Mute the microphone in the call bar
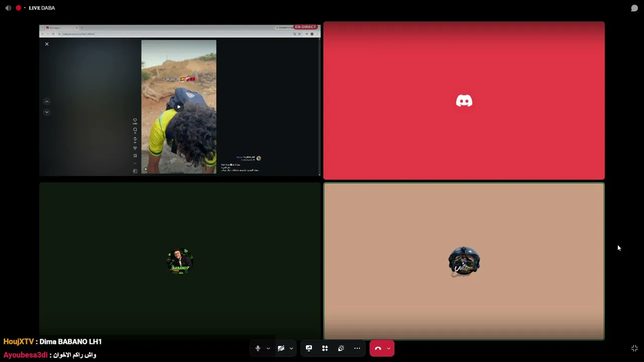This screenshot has width=644, height=362. [x=258, y=348]
